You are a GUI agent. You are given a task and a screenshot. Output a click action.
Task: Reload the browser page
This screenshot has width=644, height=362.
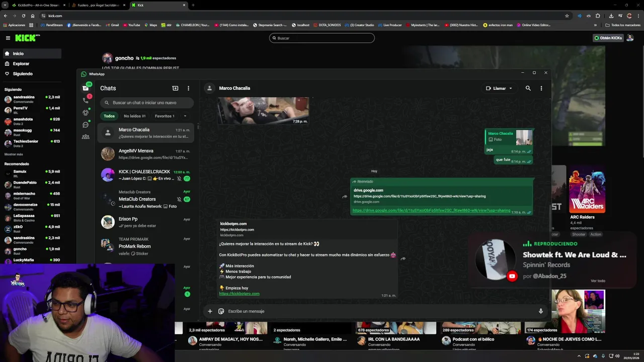pyautogui.click(x=23, y=16)
